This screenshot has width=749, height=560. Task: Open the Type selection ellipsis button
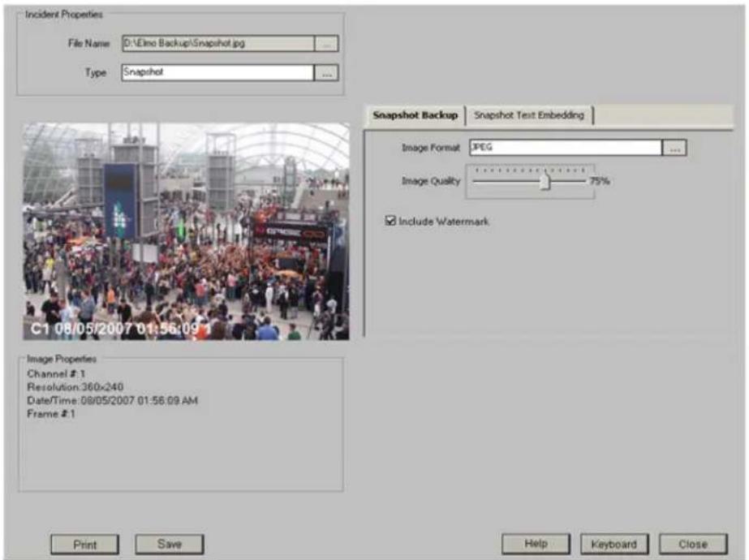(327, 73)
